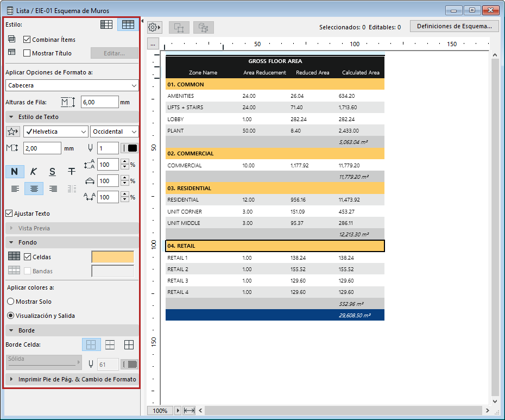Click the Definiciones de Esquema button
This screenshot has height=420, width=505.
(x=454, y=27)
